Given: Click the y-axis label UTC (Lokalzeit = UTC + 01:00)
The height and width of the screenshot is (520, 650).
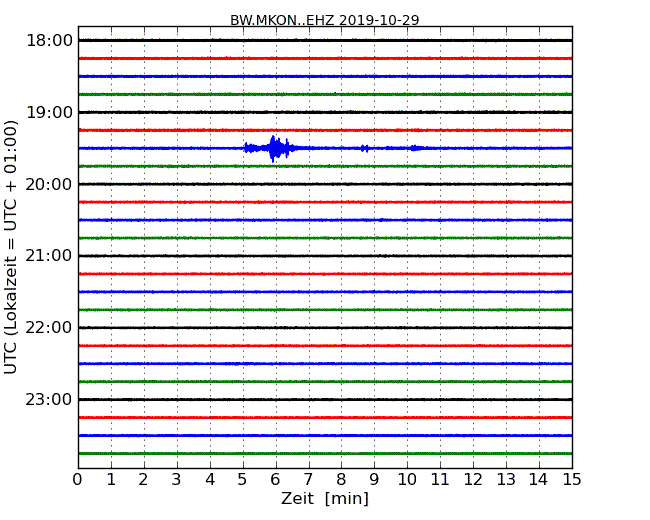Looking at the screenshot, I should [11, 247].
